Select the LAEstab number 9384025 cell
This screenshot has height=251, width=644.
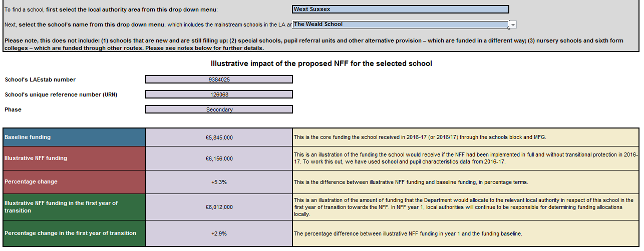coord(219,79)
